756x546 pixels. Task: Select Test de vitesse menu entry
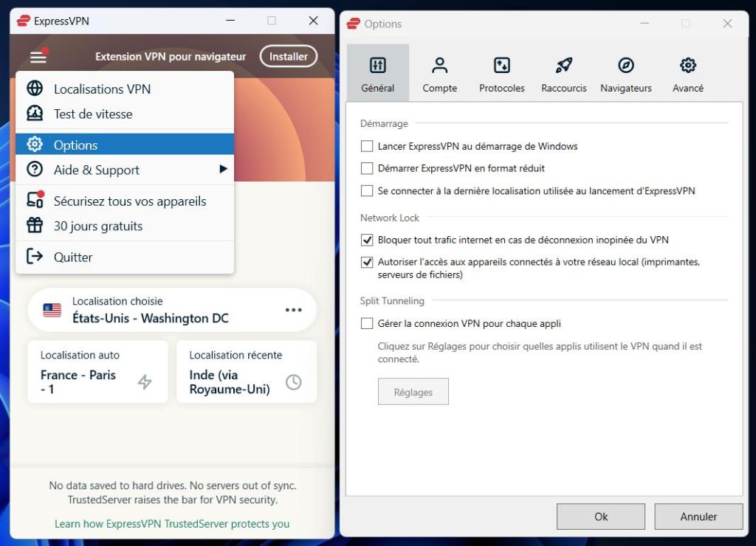click(x=125, y=114)
